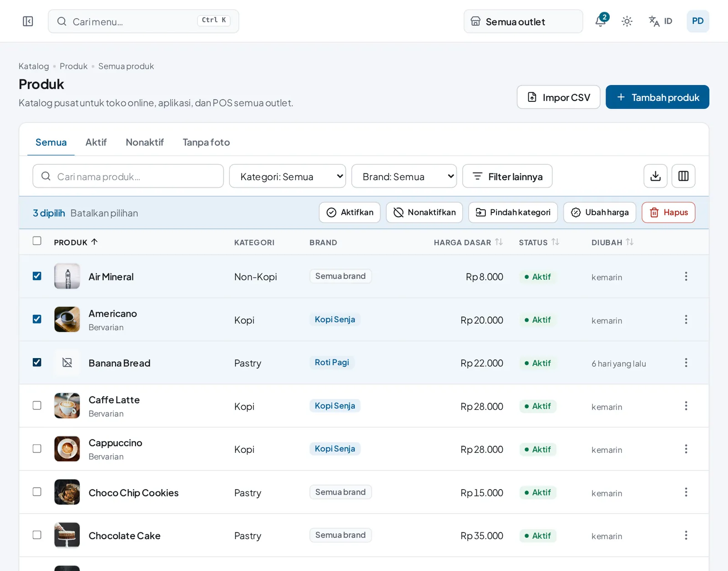Delete selected items with Hapus
Image resolution: width=728 pixels, height=571 pixels.
point(668,212)
